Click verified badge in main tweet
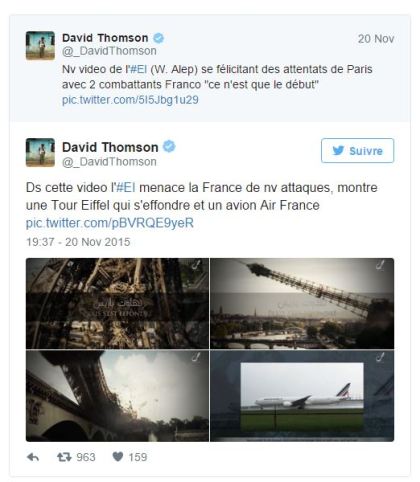Image resolution: width=420 pixels, height=482 pixels. point(169,146)
